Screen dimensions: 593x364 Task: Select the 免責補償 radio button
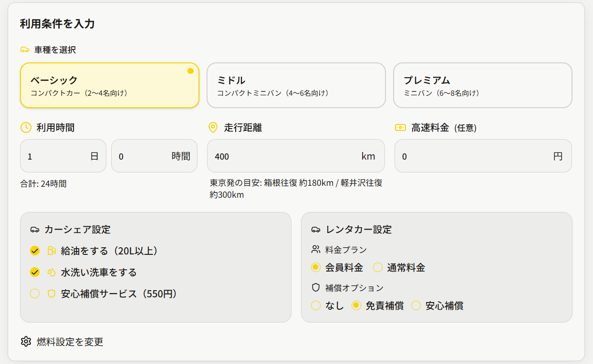[x=356, y=306]
